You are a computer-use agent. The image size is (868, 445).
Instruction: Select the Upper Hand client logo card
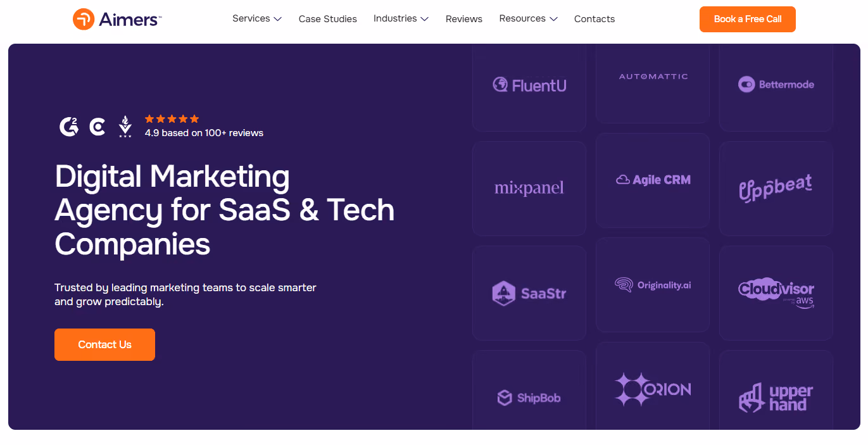tap(776, 390)
